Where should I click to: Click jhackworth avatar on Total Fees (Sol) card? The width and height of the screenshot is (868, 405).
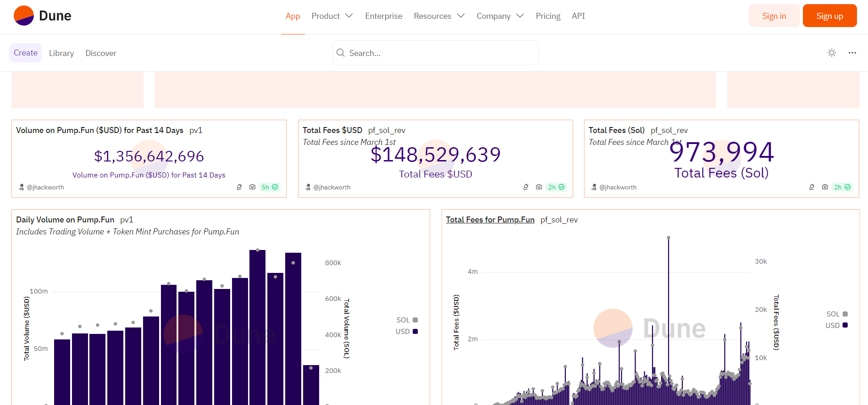pyautogui.click(x=594, y=187)
